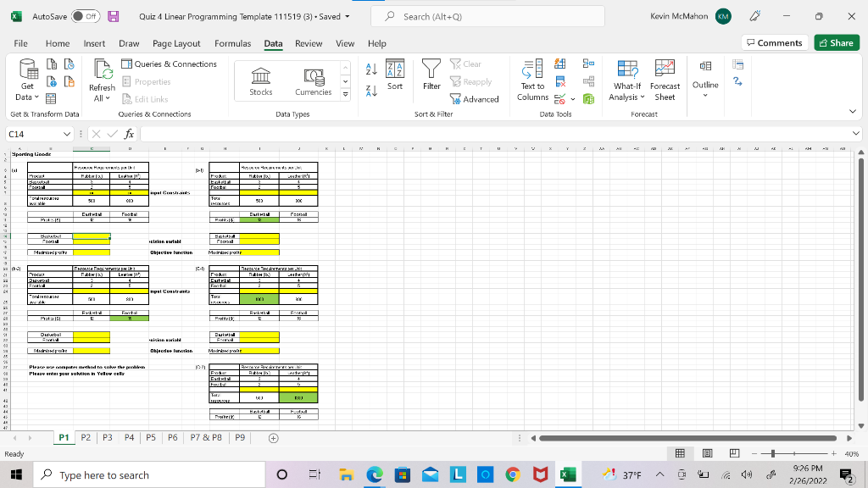Open Manage Data Model icon
The image size is (868, 488).
(588, 99)
